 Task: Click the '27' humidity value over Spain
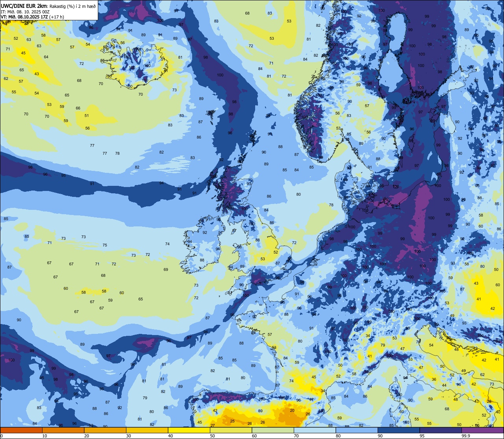pos(213,426)
